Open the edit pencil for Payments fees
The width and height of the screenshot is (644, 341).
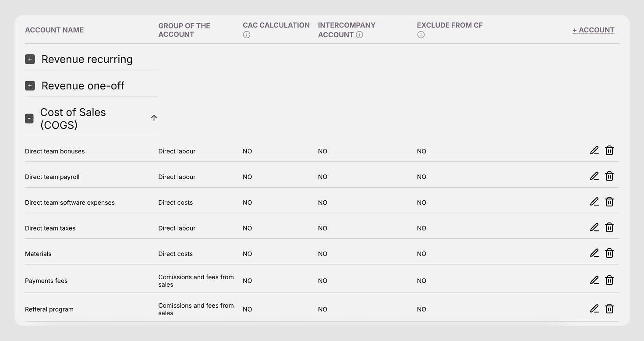(x=594, y=280)
